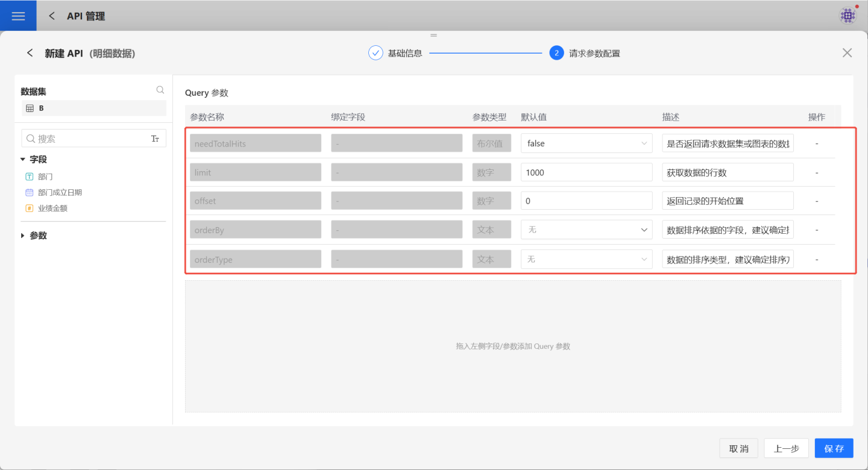The height and width of the screenshot is (470, 868).
Task: Close the 新建 API dialog
Action: click(847, 53)
